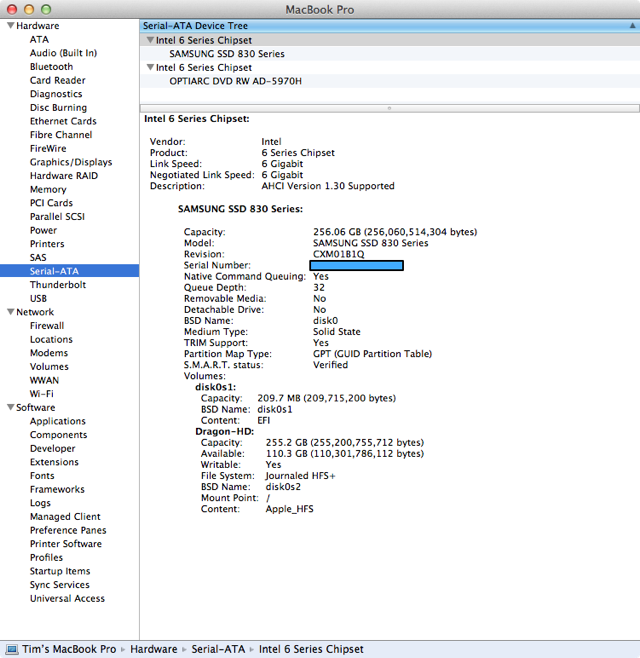Open Firewall under Network
640x658 pixels.
pyautogui.click(x=47, y=326)
